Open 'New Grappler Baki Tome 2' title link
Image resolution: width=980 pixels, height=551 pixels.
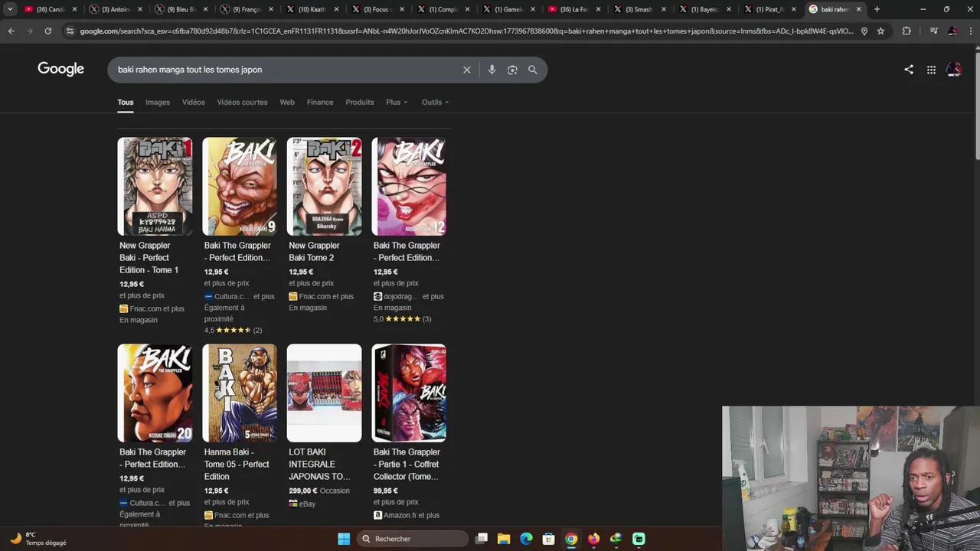tap(314, 252)
